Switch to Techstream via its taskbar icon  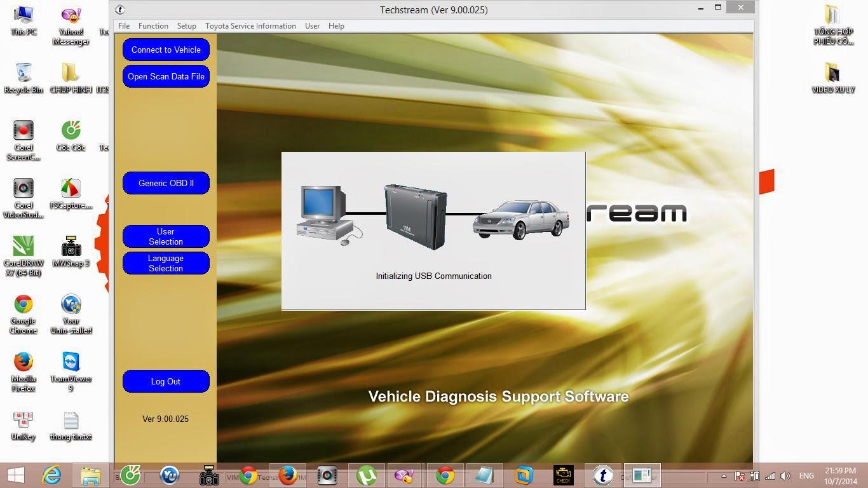[x=602, y=475]
